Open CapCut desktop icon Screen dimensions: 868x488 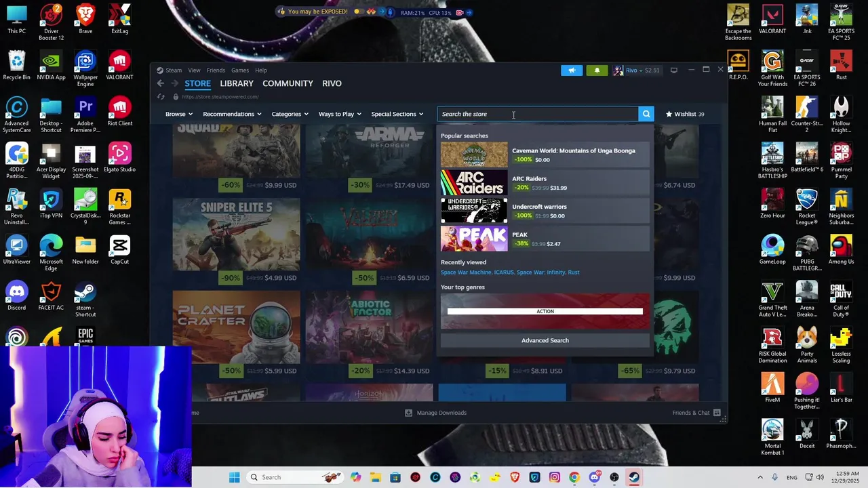coord(120,250)
